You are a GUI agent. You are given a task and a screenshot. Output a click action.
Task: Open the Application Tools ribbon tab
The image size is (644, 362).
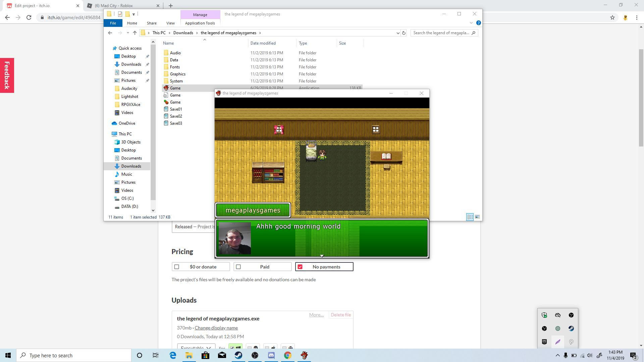(200, 23)
